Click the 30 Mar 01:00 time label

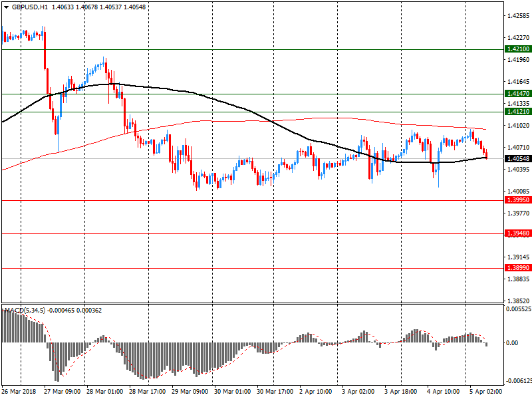(x=232, y=391)
